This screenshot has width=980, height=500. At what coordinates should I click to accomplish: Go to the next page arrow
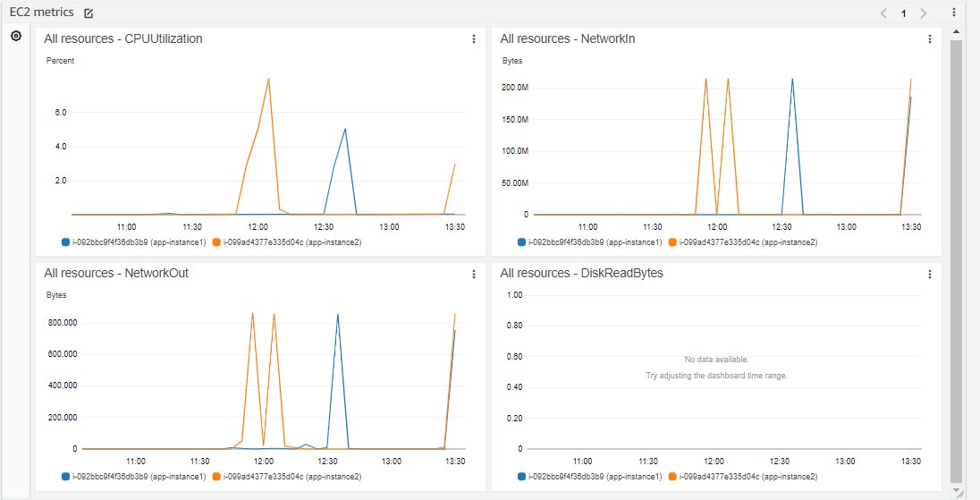pyautogui.click(x=924, y=13)
